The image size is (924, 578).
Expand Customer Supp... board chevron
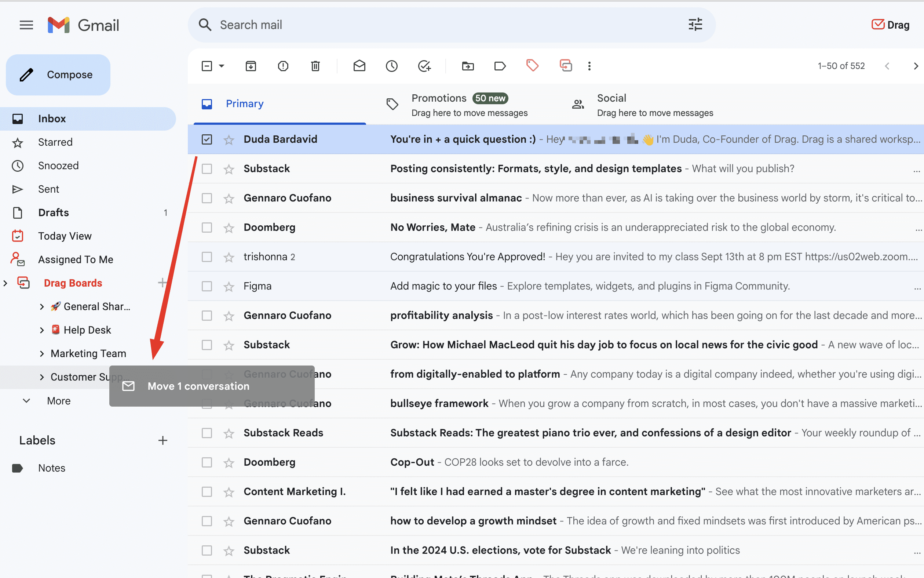(42, 377)
